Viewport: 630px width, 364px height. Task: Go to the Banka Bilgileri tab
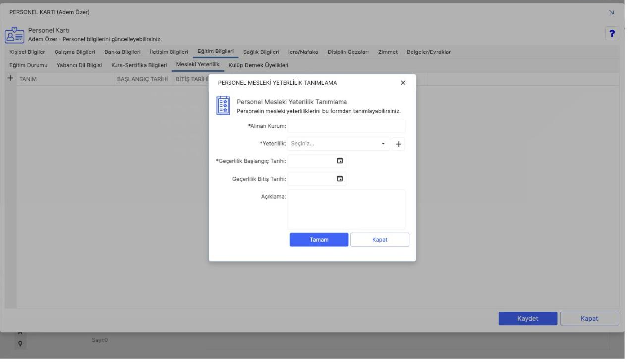point(122,52)
